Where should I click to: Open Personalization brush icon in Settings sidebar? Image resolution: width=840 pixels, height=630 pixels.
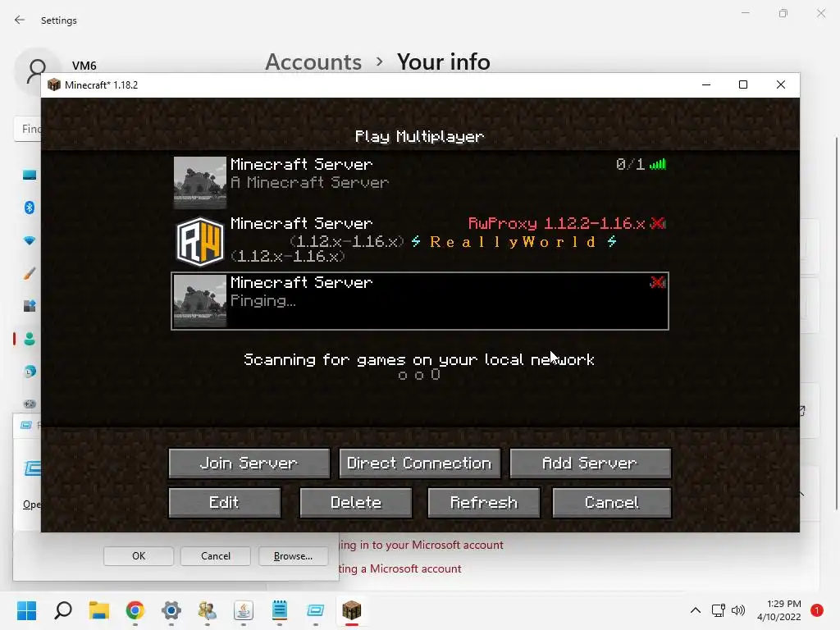tap(30, 273)
